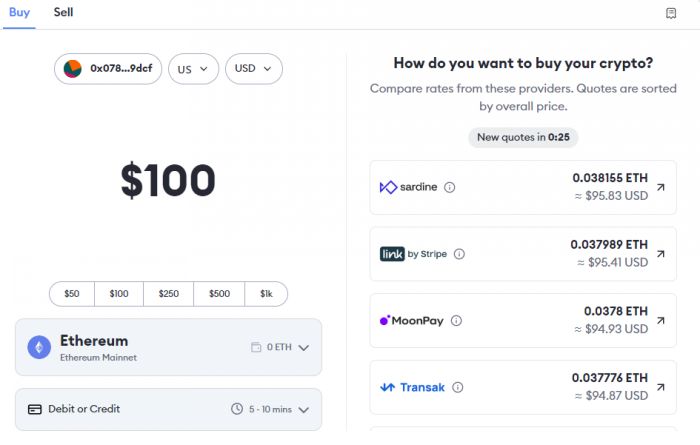The image size is (700, 445).
Task: Click the Ethereum token logo icon
Action: pos(39,347)
